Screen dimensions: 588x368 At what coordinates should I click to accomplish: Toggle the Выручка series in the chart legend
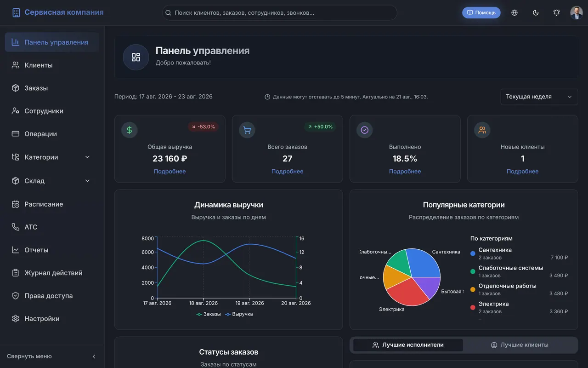pos(239,314)
